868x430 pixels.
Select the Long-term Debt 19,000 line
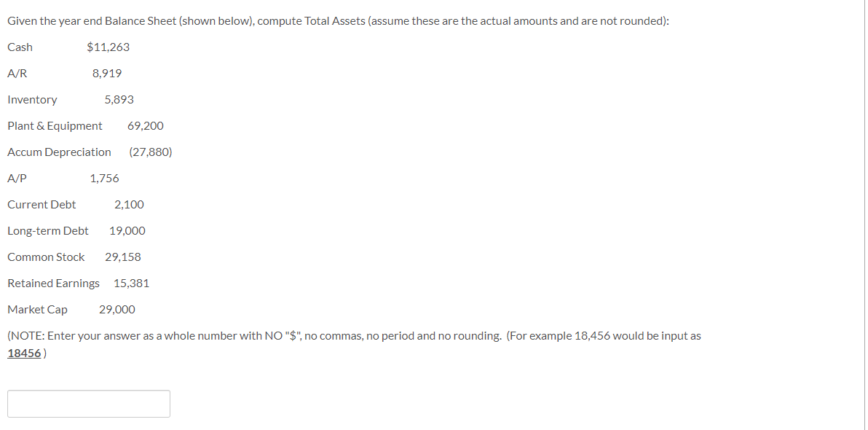coord(76,230)
